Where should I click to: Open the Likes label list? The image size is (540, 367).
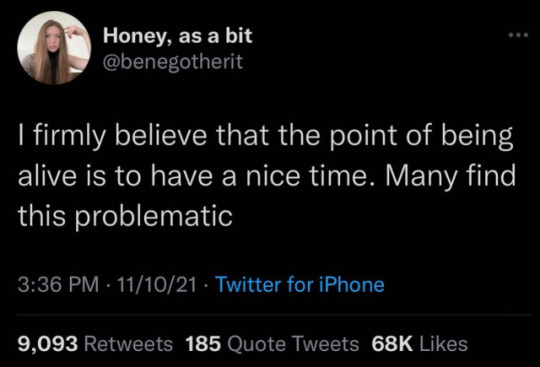(x=443, y=344)
